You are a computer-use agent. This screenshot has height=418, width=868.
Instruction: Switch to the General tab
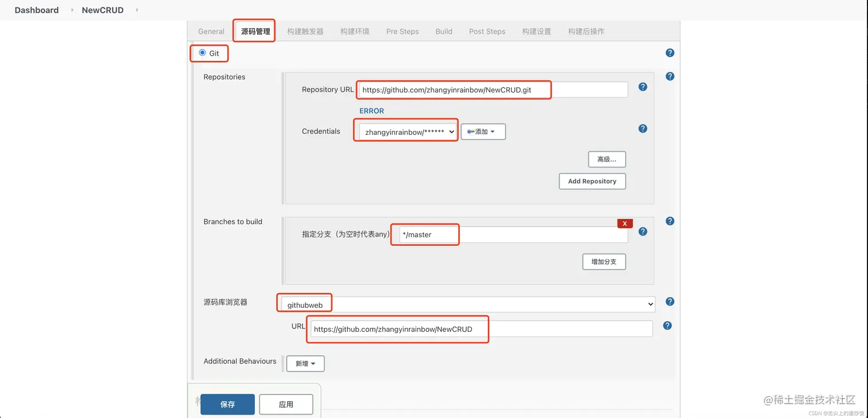click(211, 31)
